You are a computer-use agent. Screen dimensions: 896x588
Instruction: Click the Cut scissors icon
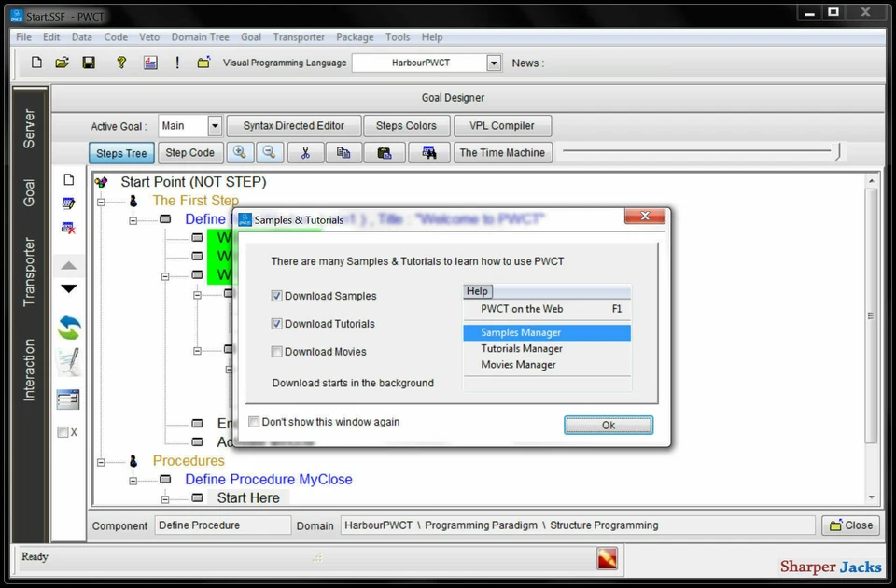pos(305,152)
